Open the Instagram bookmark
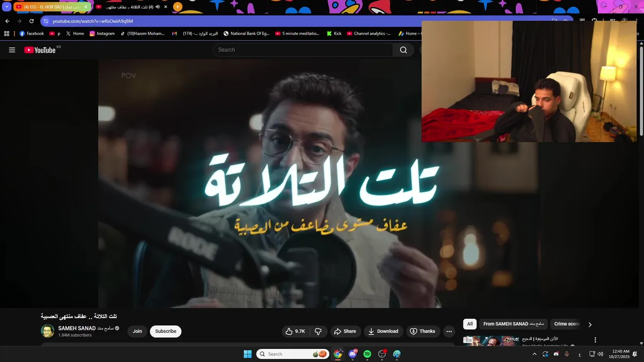This screenshot has height=362, width=644. tap(102, 34)
